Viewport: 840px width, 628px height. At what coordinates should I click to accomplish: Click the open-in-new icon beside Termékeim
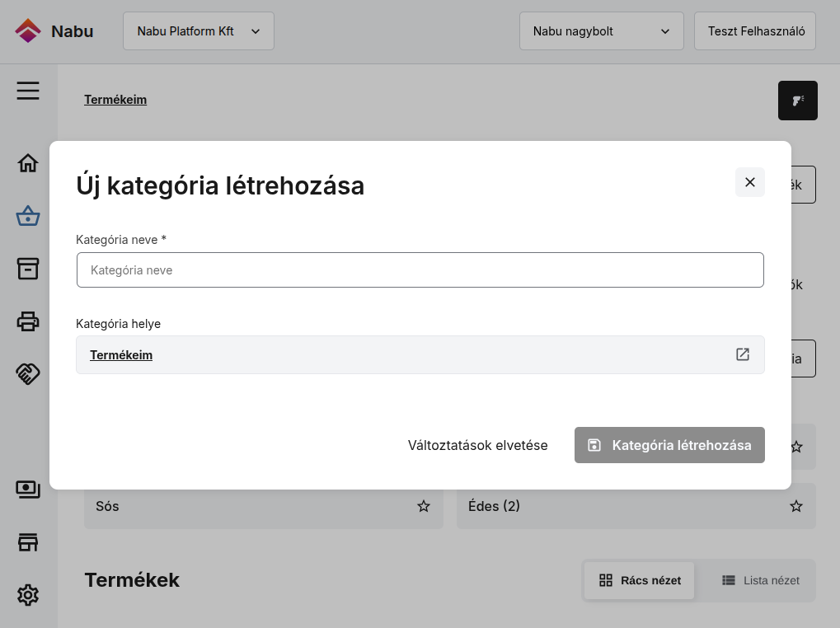pos(743,354)
